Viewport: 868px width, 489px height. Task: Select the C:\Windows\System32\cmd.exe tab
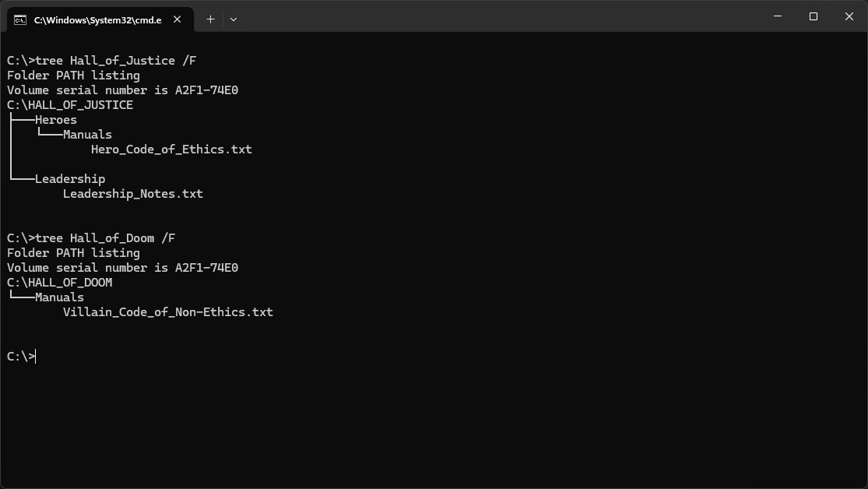(x=97, y=19)
